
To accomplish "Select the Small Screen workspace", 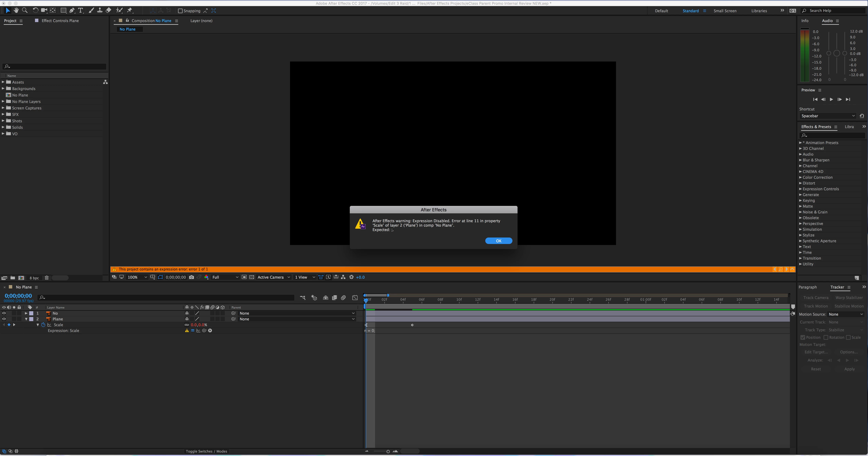I will 725,11.
